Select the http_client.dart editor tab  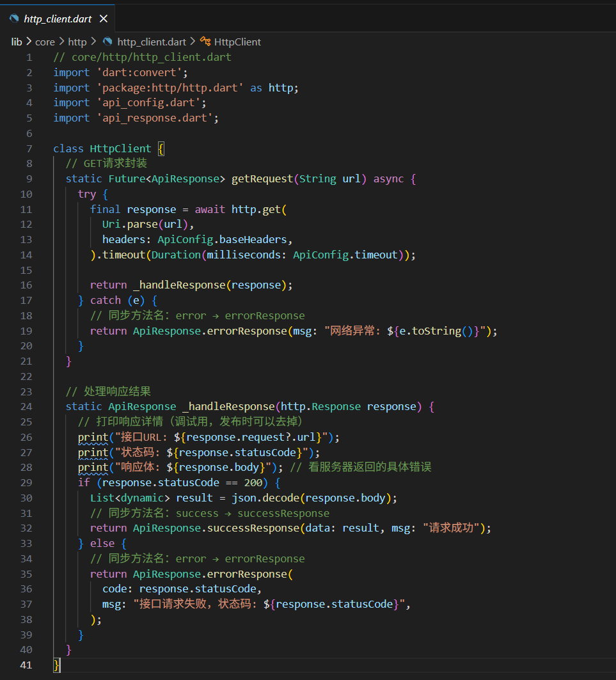coord(58,19)
